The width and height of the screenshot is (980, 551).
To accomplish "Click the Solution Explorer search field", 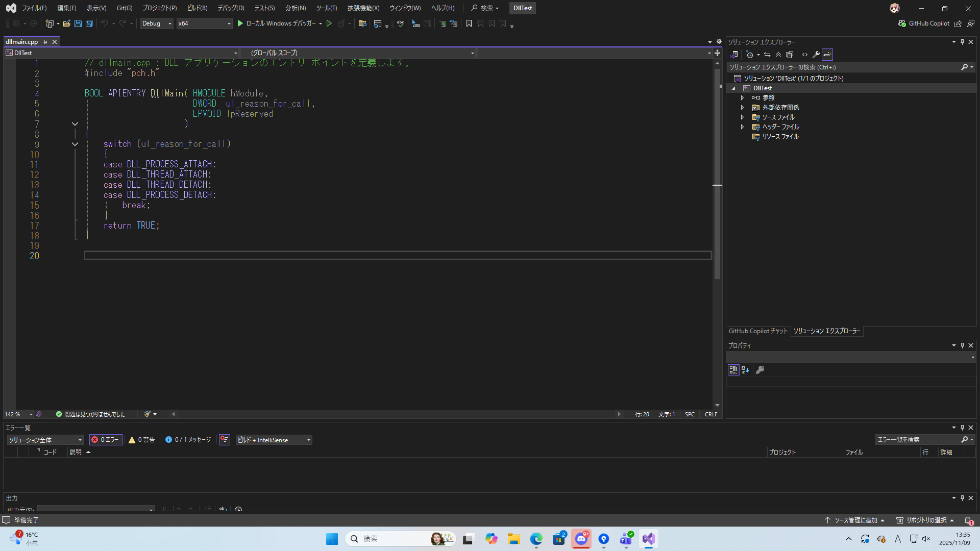I will tap(843, 67).
